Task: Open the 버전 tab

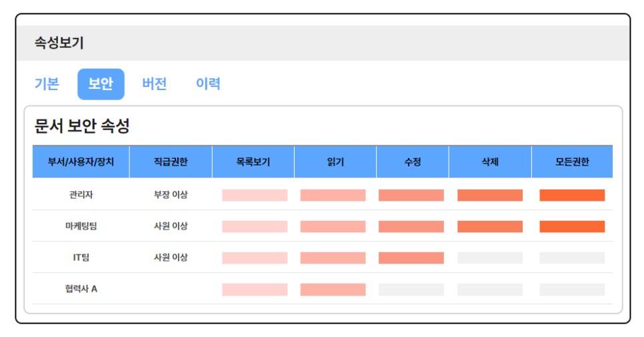Action: (x=155, y=84)
